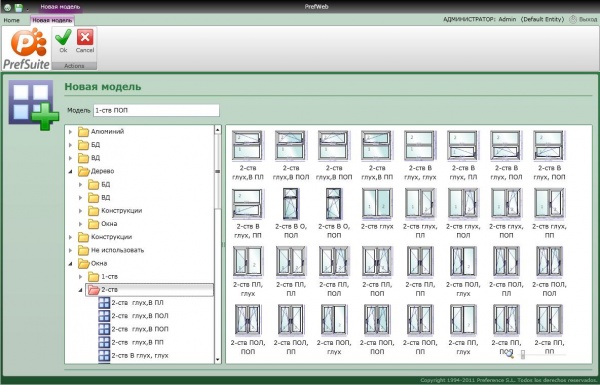Click the Модель name input field
Image resolution: width=600 pixels, height=385 pixels.
tap(156, 110)
